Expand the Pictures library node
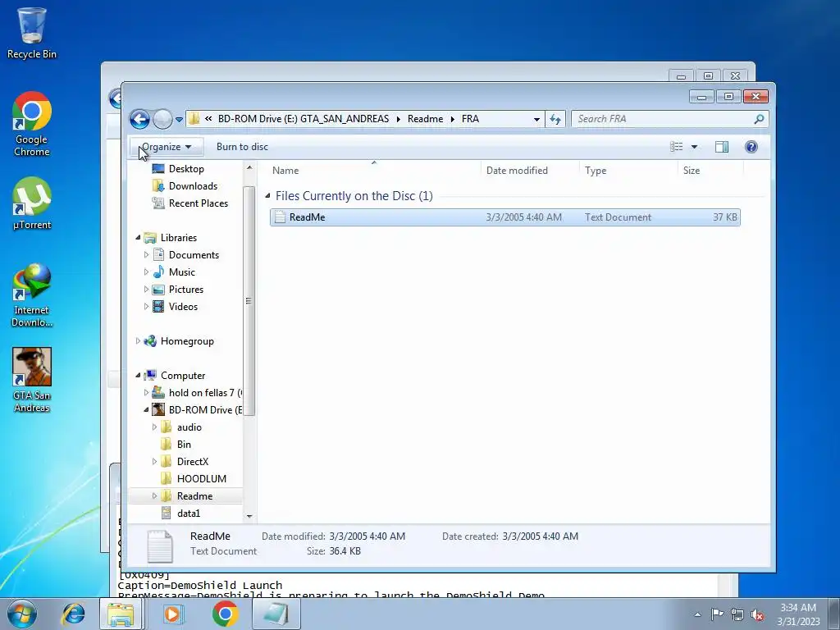Screen dimensions: 840x630 [x=146, y=290]
